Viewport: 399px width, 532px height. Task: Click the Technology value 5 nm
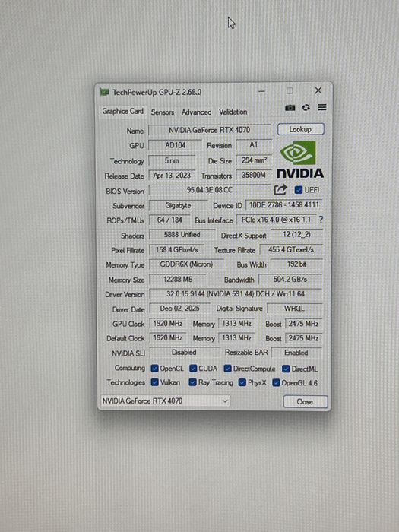[172, 160]
